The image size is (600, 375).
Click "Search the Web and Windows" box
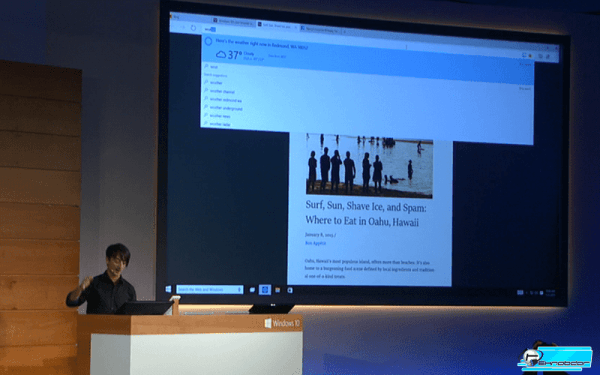pos(209,289)
